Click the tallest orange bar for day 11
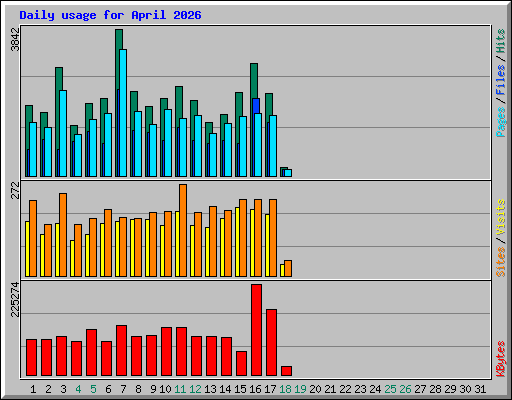512x400 pixels. (x=183, y=230)
